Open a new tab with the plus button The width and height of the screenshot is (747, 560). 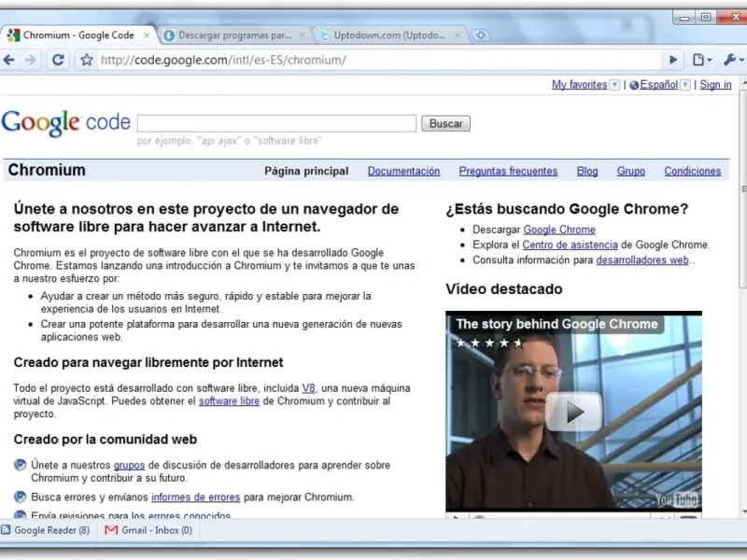click(481, 35)
